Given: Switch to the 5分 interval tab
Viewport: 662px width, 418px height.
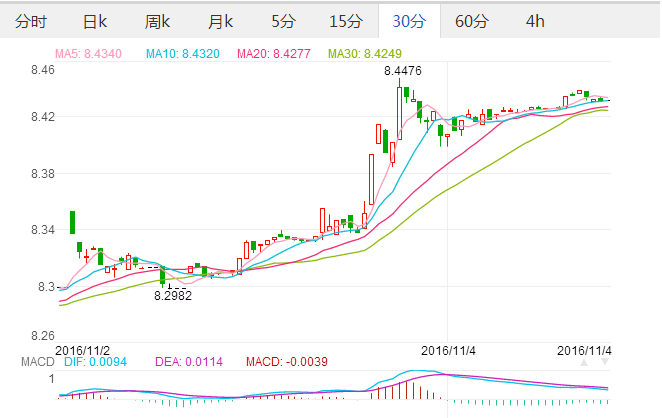Looking at the screenshot, I should tap(283, 21).
